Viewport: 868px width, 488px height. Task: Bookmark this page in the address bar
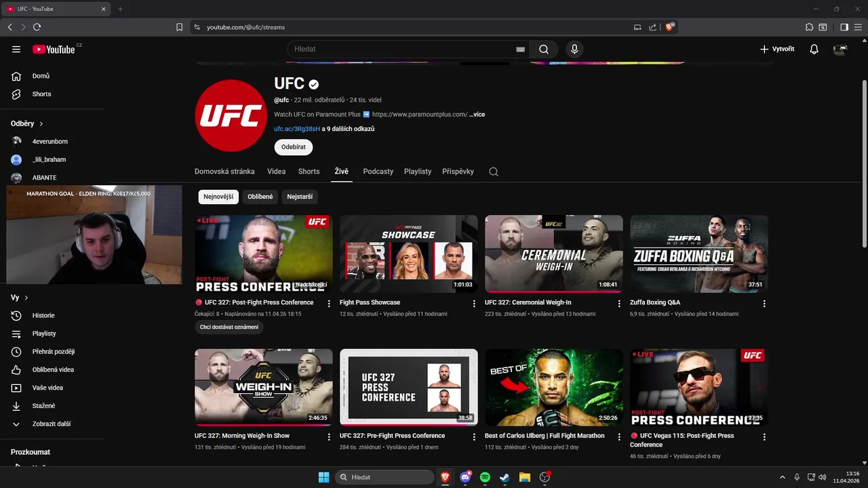pyautogui.click(x=179, y=27)
